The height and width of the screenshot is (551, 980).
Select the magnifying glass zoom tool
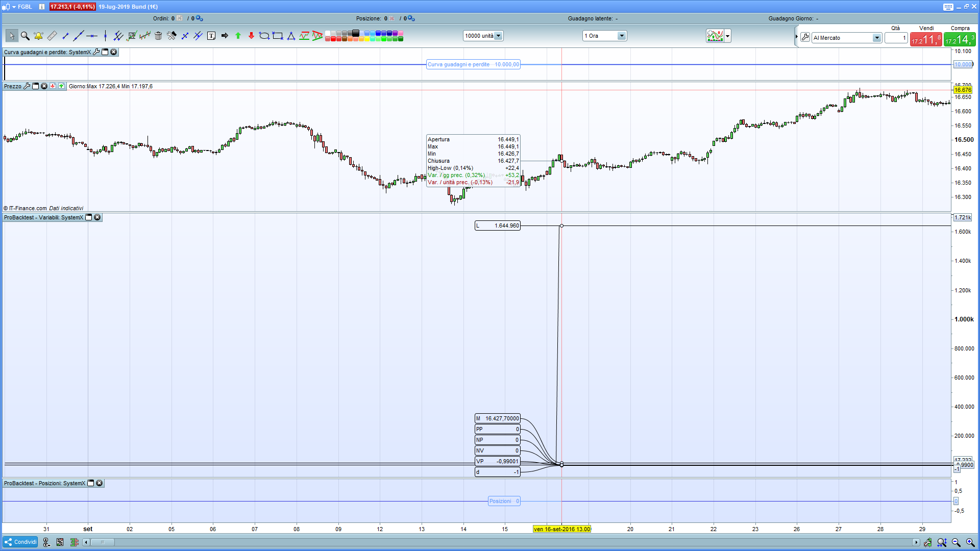[25, 36]
